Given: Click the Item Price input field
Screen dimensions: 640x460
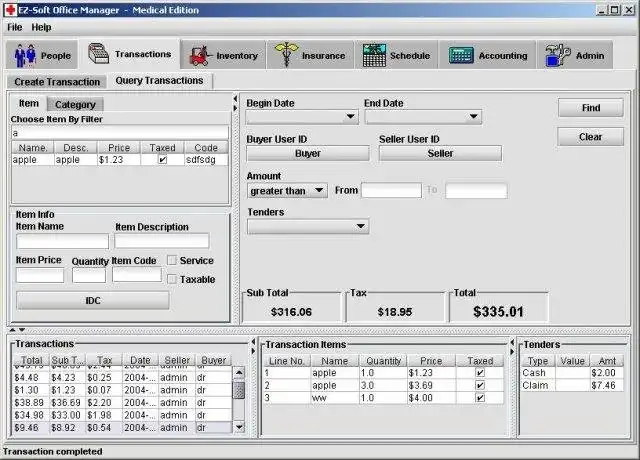Looking at the screenshot, I should (40, 275).
